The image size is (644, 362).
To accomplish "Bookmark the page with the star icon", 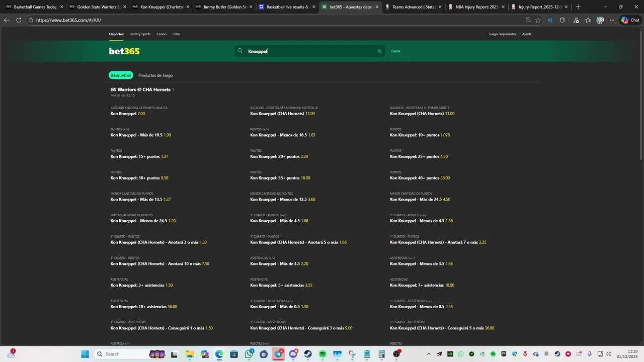I will pos(538,20).
